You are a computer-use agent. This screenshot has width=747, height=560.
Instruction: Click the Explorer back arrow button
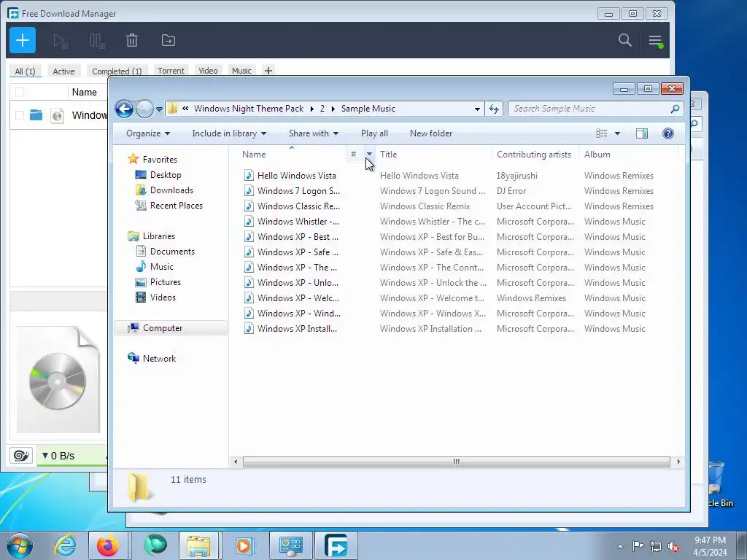point(124,109)
